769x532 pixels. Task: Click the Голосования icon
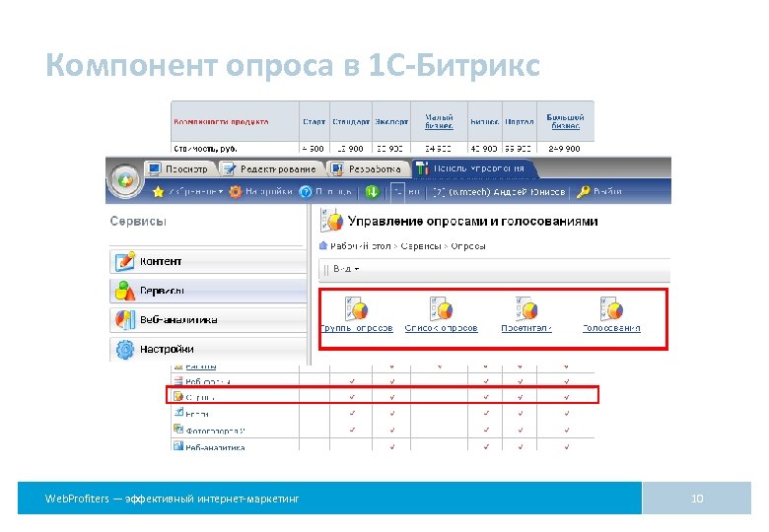point(611,308)
